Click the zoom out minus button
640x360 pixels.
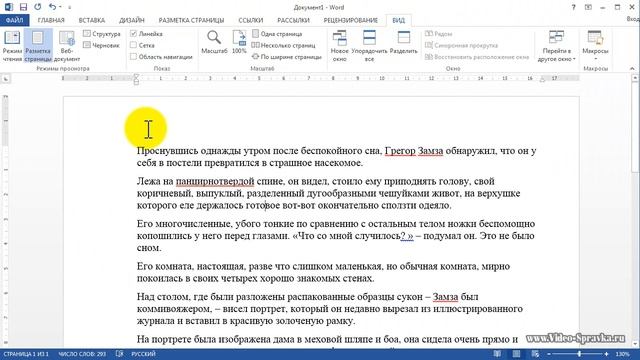pos(549,354)
